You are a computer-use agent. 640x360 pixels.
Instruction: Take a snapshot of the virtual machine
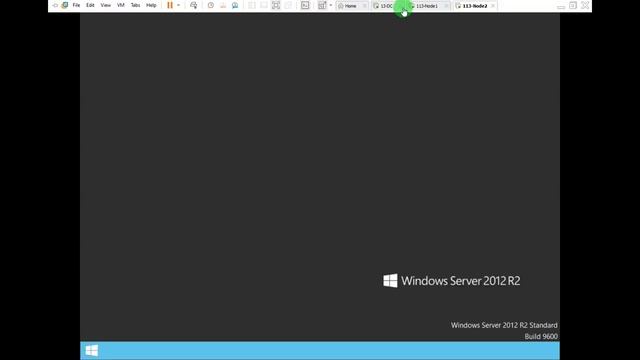coord(211,5)
